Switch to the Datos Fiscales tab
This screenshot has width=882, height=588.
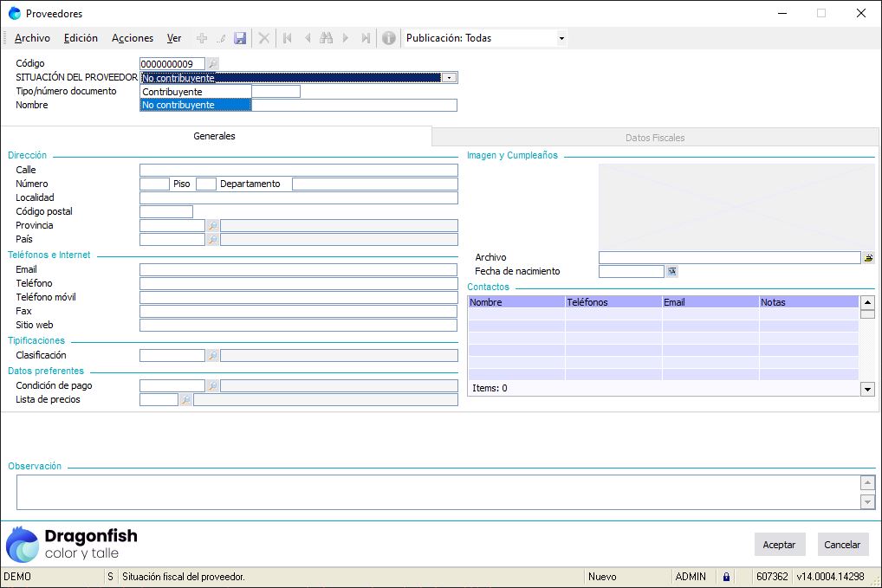tap(655, 138)
